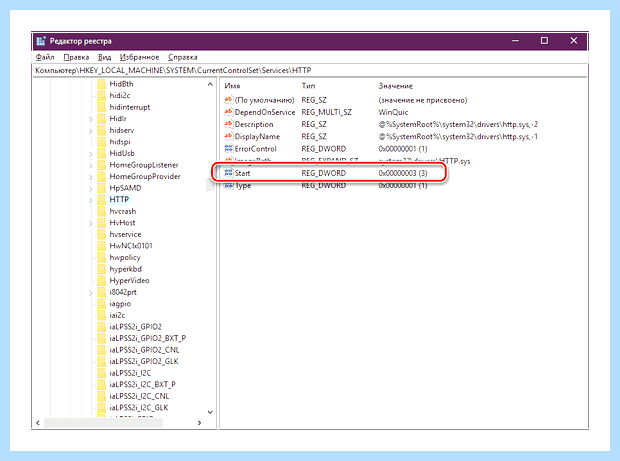Click the HpSAMD folder icon

[102, 188]
